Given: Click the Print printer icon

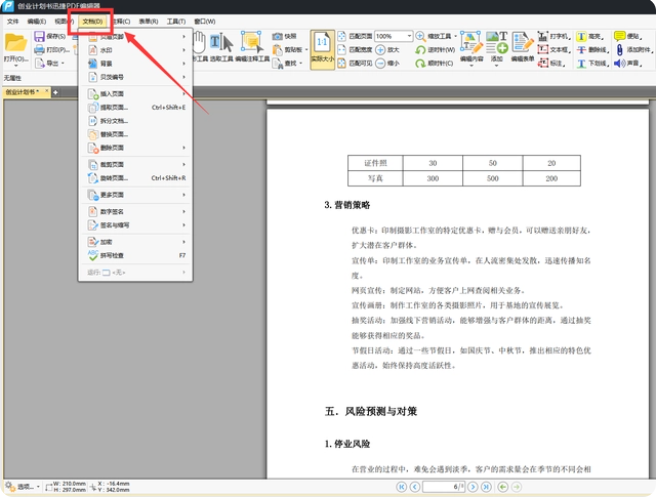Looking at the screenshot, I should coord(39,50).
